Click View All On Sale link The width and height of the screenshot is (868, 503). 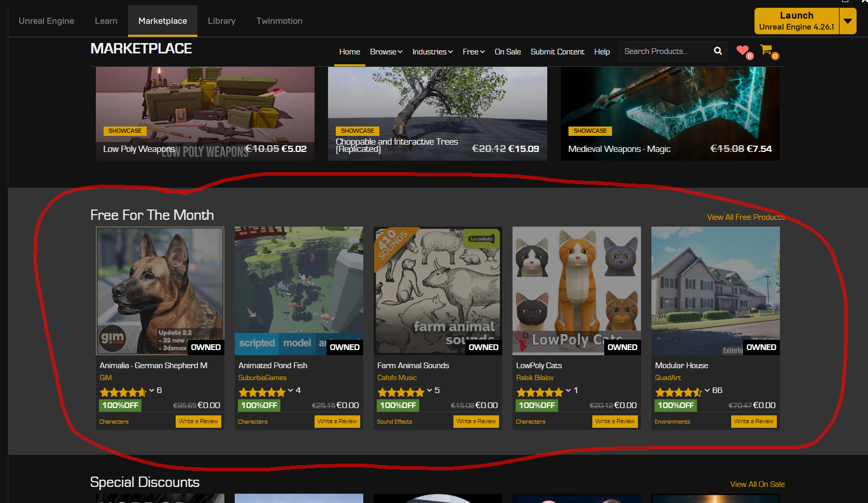(757, 484)
